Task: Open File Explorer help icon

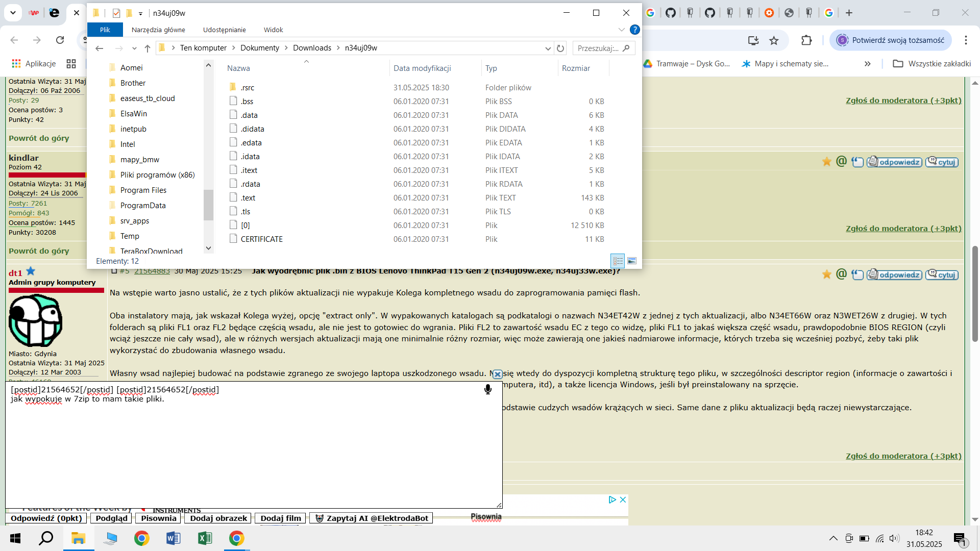Action: [x=635, y=30]
